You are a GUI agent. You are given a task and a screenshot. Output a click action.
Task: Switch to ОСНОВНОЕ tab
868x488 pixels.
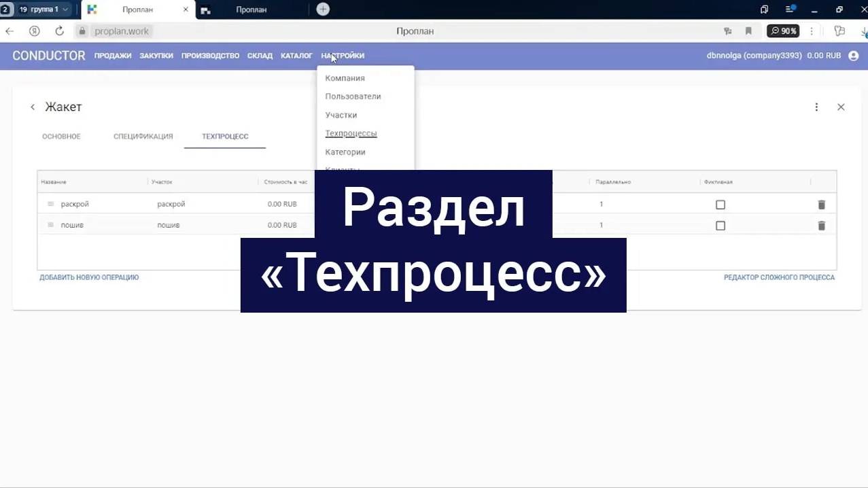tap(61, 137)
